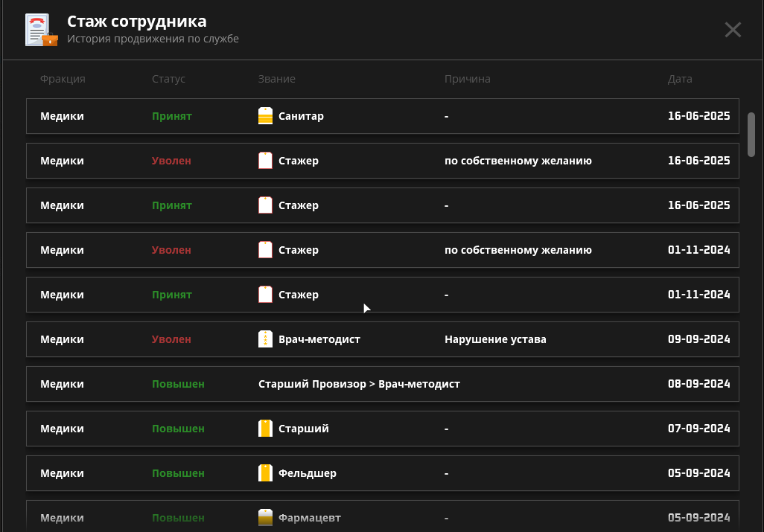This screenshot has width=764, height=532.
Task: Click the Фельдшер rank badge icon
Action: point(265,473)
